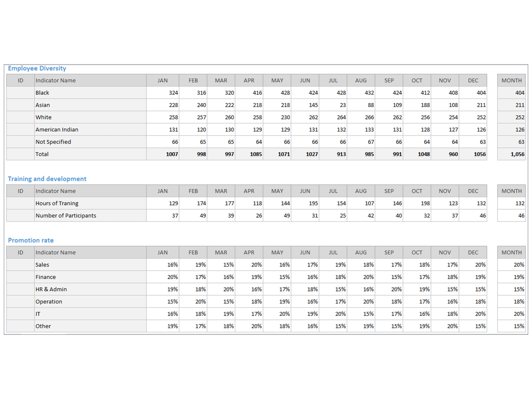Click the Not Specified AUG value 67
Screen dimensions: 532x399
pyautogui.click(x=361, y=142)
